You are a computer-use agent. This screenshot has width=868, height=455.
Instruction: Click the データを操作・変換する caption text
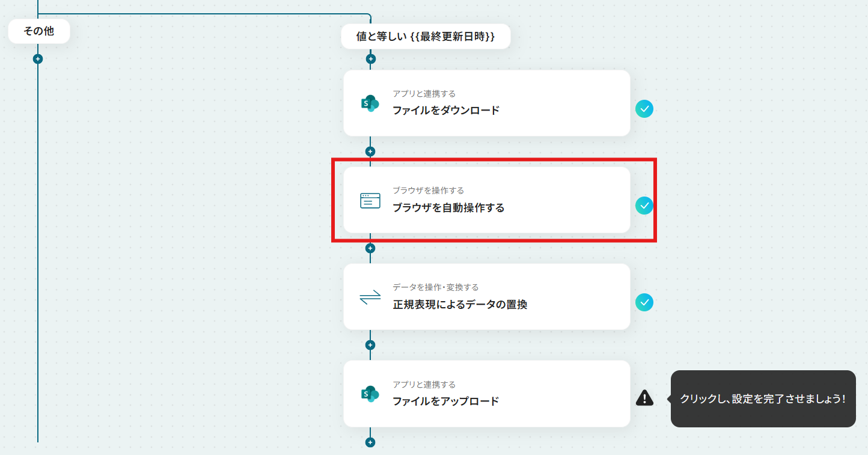436,287
